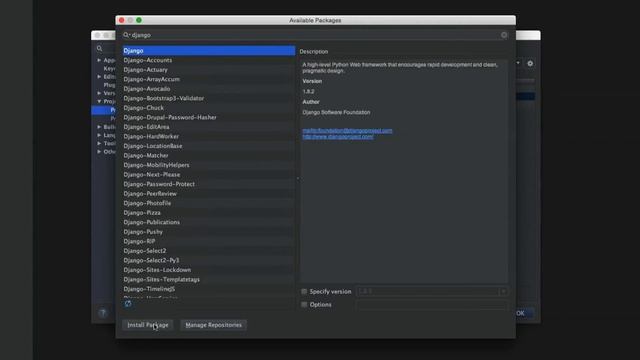Select the Django-TimelineJS package
This screenshot has width=640, height=360.
pyautogui.click(x=209, y=289)
